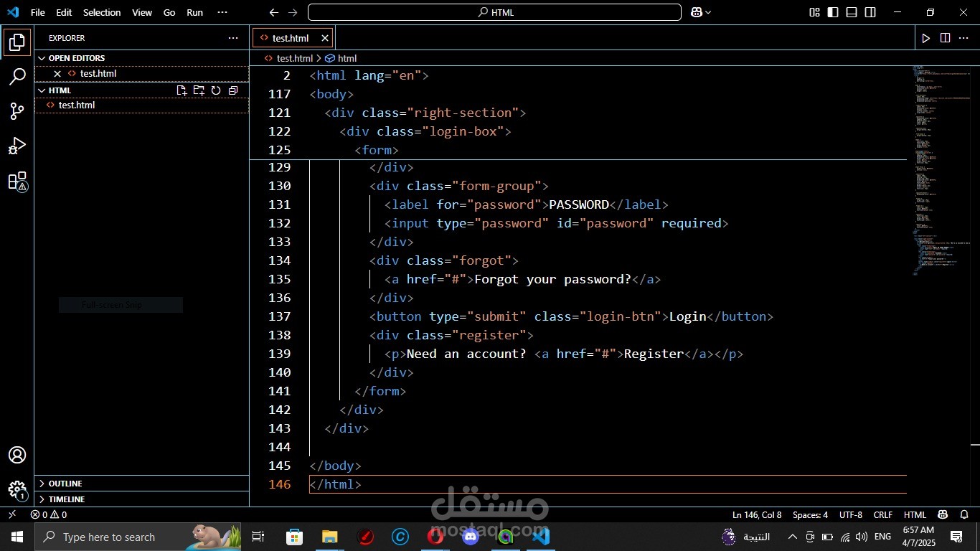Open the Extensions view

[x=17, y=181]
